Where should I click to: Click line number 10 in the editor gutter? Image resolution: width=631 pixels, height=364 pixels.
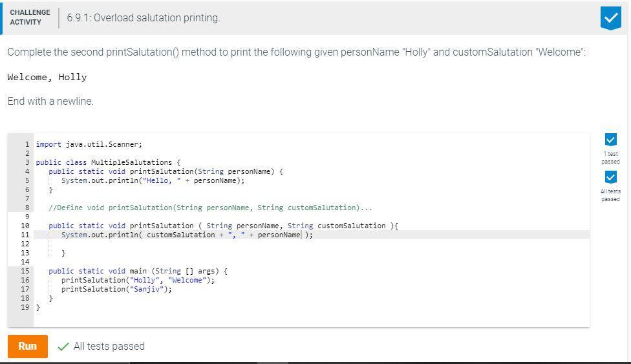coord(25,226)
